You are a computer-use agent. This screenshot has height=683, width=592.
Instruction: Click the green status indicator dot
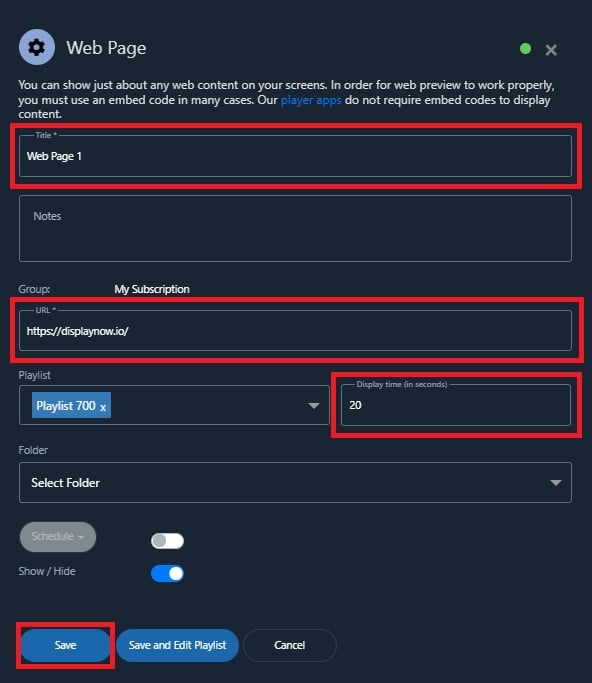(525, 49)
